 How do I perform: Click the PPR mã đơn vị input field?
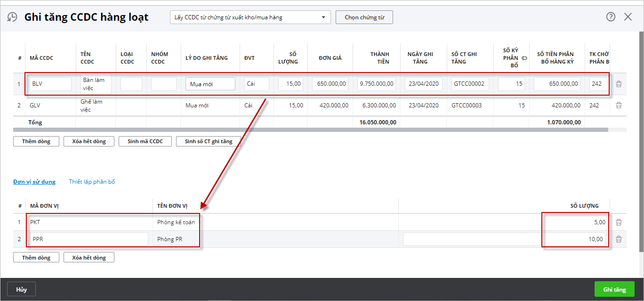point(89,239)
